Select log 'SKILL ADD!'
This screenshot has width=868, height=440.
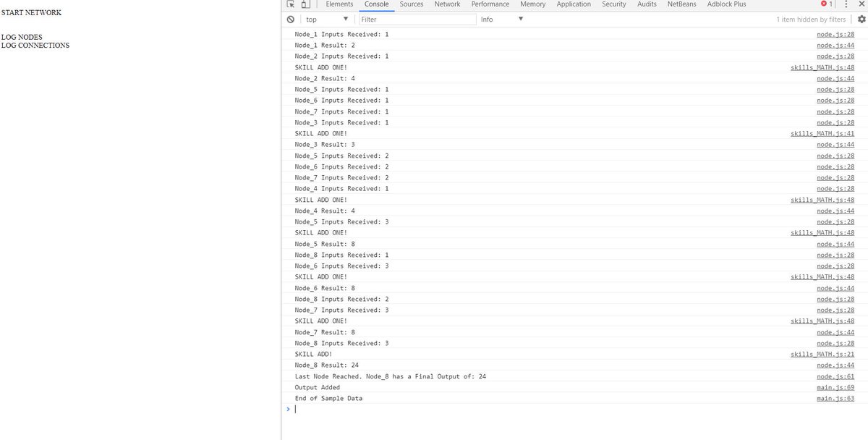(x=313, y=354)
